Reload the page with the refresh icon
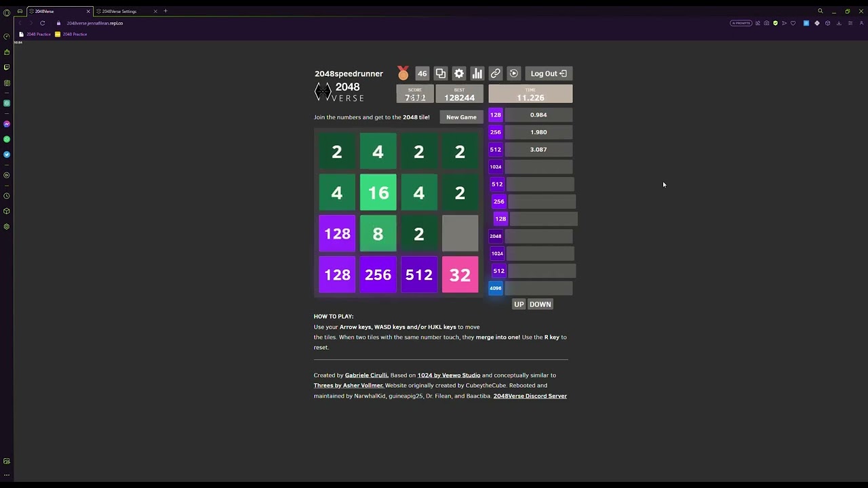Image resolution: width=868 pixels, height=488 pixels. 42,23
